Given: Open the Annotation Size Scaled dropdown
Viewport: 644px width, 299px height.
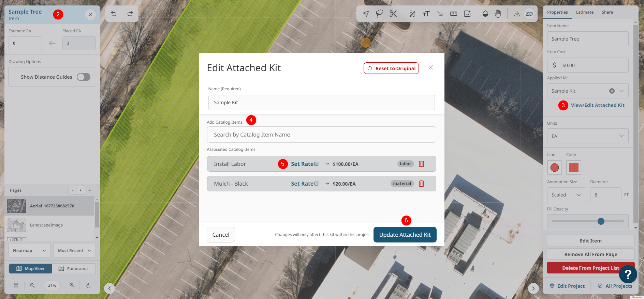Looking at the screenshot, I should click(x=567, y=195).
